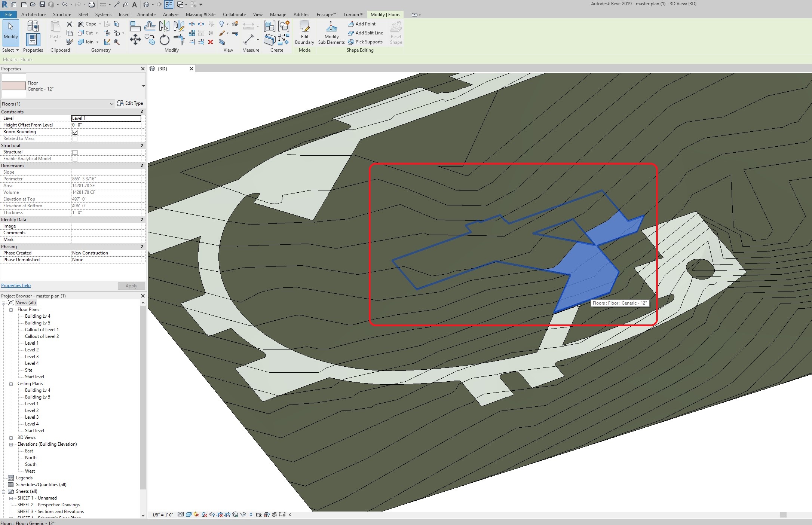Open the Massing & Site tab
Screen dimensions: 812x525
pos(200,15)
